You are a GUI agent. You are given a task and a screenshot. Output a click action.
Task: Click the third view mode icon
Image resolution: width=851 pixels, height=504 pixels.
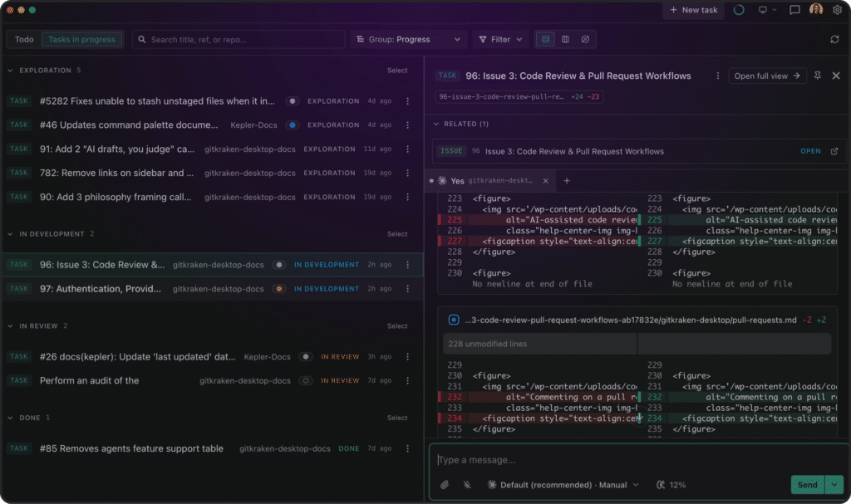tap(585, 39)
